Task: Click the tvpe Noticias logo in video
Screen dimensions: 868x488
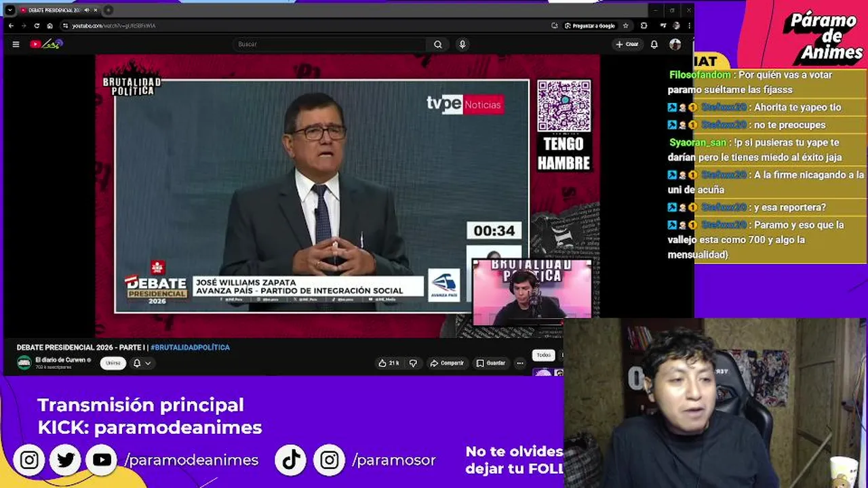Action: click(464, 104)
